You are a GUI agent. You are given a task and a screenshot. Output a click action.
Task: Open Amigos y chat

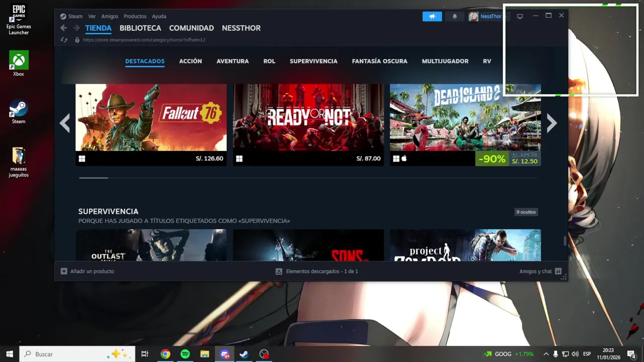[535, 271]
